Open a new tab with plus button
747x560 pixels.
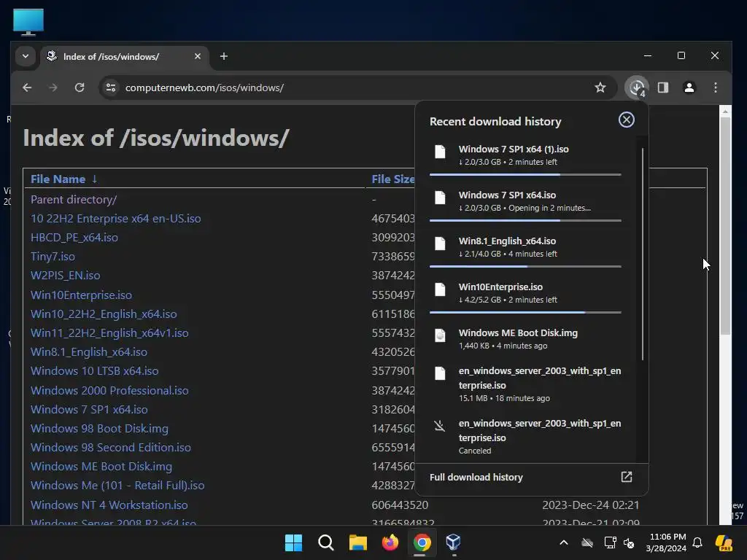pos(223,56)
